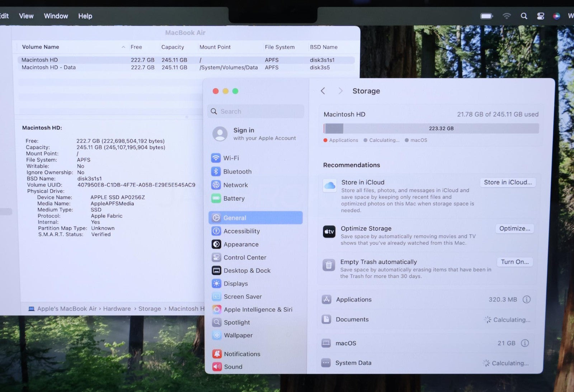Sort by Mount Point column header
The height and width of the screenshot is (392, 574).
215,47
